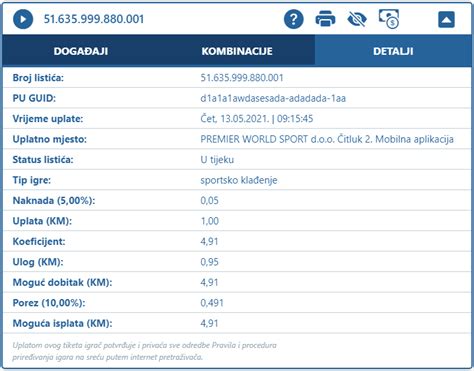The height and width of the screenshot is (371, 474).
Task: Select the Naknada value 0,05
Action: (209, 201)
